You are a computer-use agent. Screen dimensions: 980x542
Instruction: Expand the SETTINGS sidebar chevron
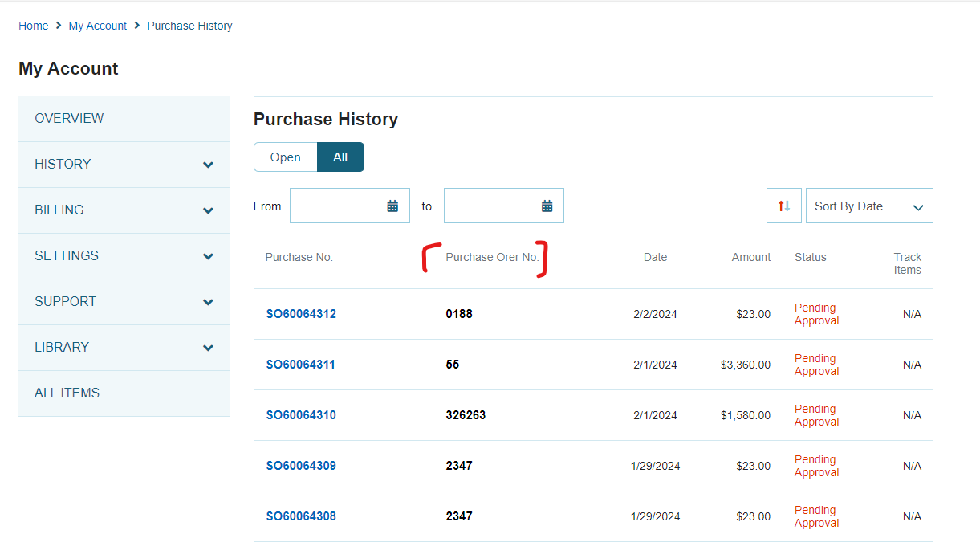point(208,256)
